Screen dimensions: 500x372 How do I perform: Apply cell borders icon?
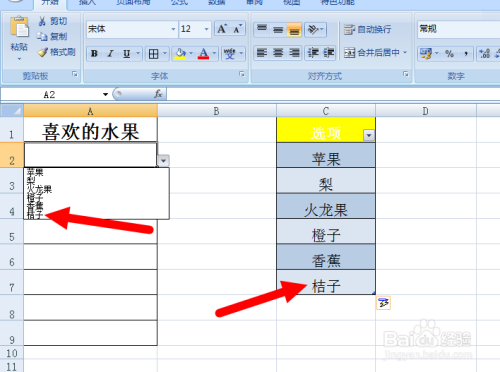154,54
